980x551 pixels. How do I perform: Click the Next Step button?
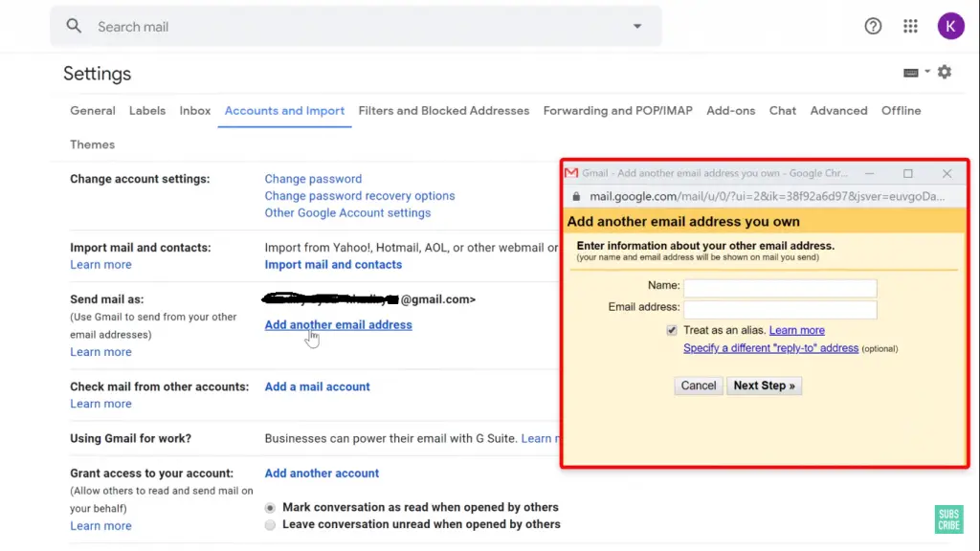coord(764,386)
